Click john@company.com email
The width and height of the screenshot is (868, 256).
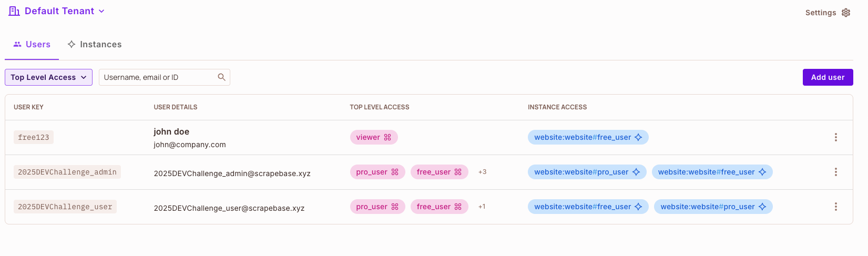tap(190, 145)
